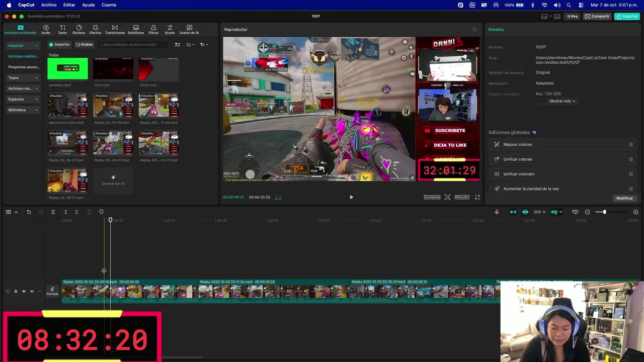Open the Stickers panel

coord(79,30)
